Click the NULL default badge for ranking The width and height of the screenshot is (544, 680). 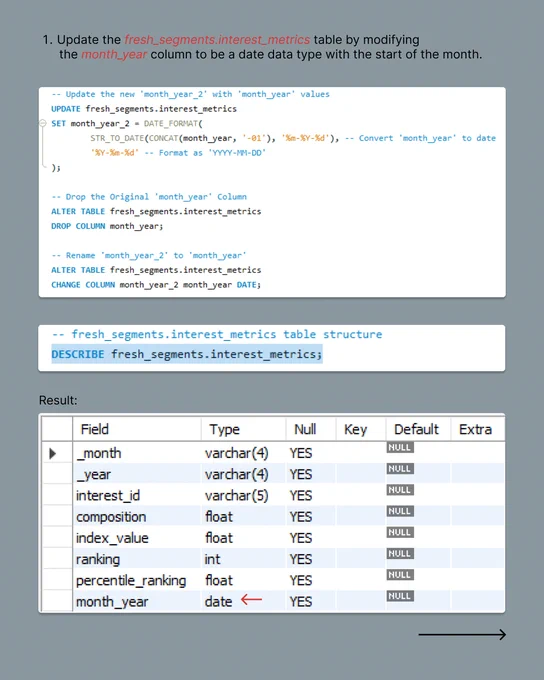[x=400, y=554]
